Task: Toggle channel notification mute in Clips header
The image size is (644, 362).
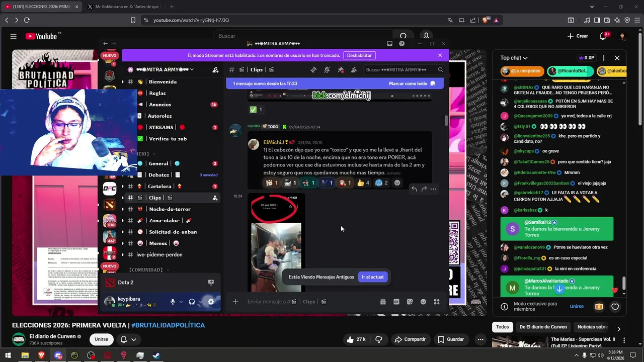Action: [327, 70]
